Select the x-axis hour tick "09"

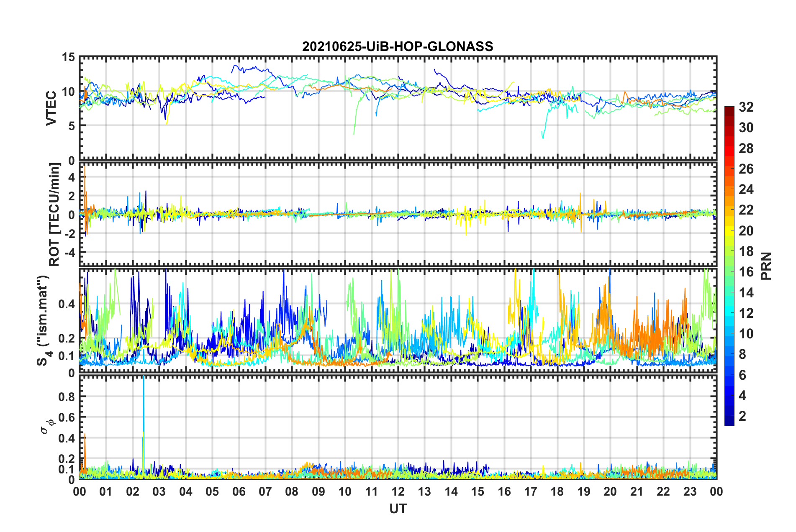coord(318,491)
